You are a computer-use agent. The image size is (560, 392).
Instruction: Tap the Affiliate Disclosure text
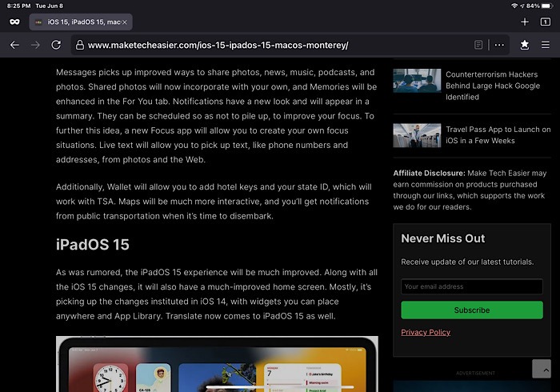[x=470, y=190]
